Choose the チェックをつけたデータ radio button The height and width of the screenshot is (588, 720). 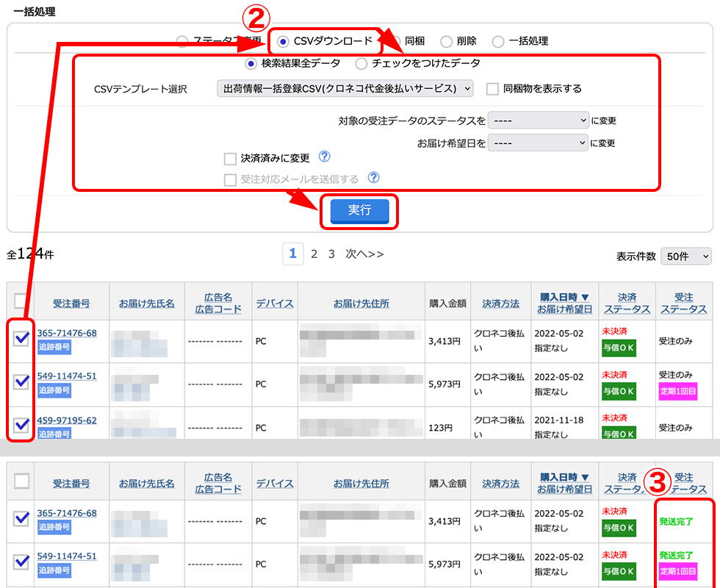[x=361, y=64]
